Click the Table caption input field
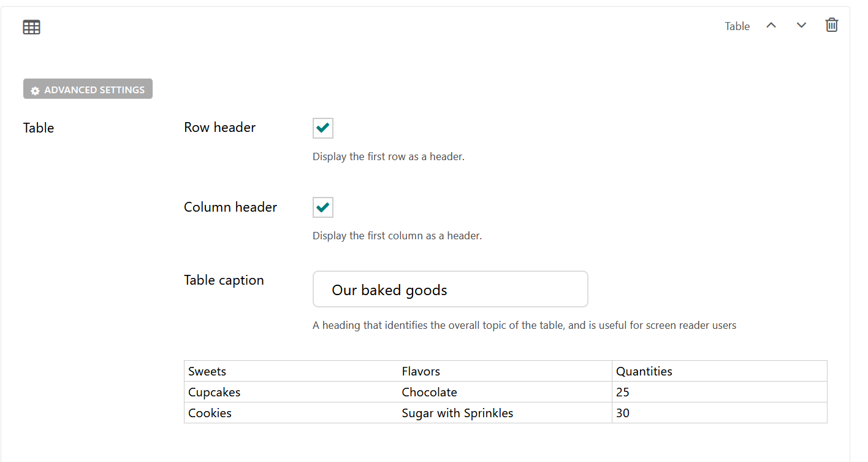Viewport: 868px width, 462px height. pos(450,289)
